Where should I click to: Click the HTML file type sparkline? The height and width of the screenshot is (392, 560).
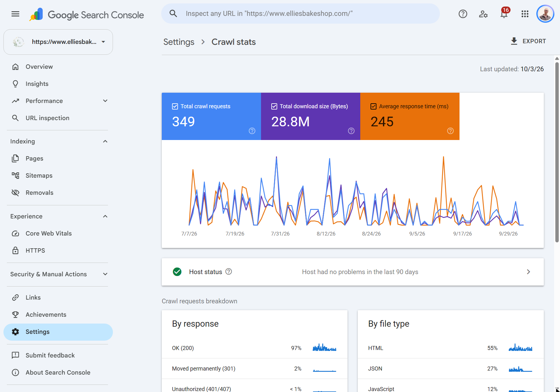pyautogui.click(x=520, y=348)
